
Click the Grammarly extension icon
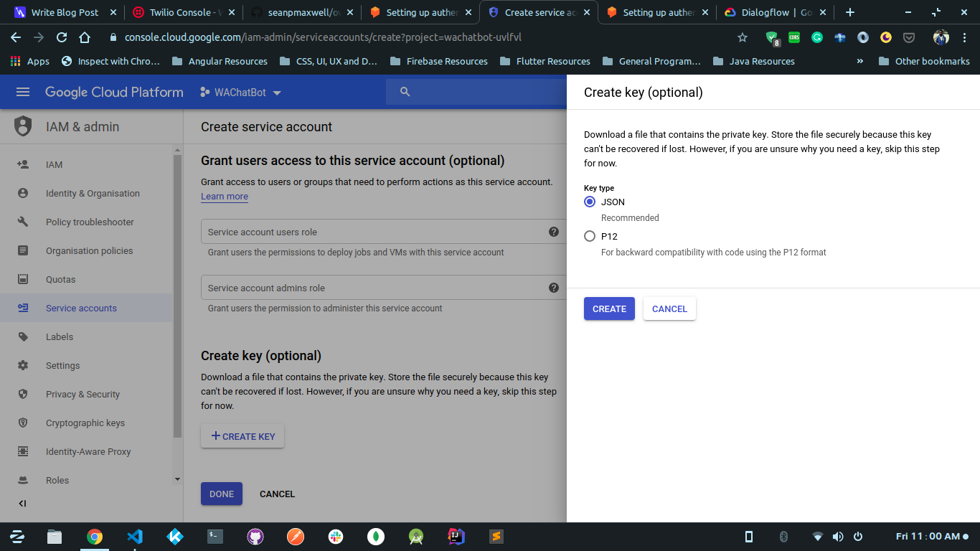[x=817, y=37]
